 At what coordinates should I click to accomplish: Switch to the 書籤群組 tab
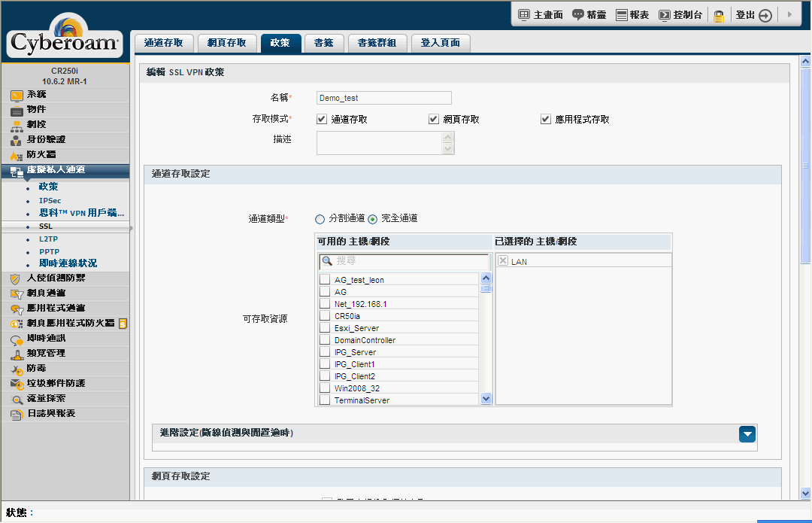(x=377, y=43)
